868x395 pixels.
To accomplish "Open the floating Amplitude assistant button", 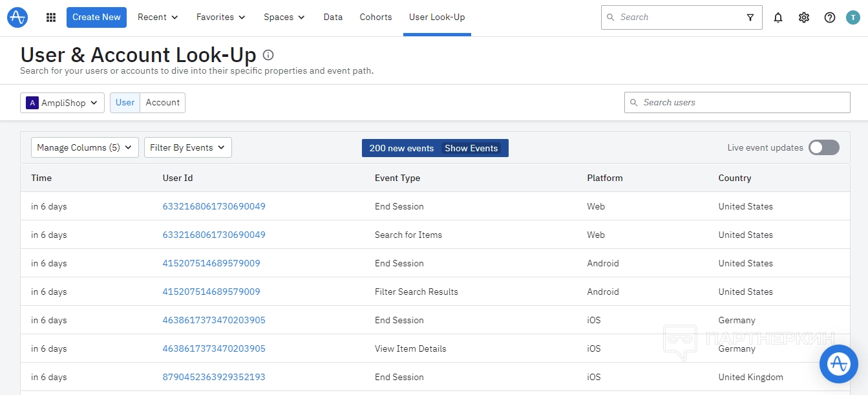I will [838, 364].
